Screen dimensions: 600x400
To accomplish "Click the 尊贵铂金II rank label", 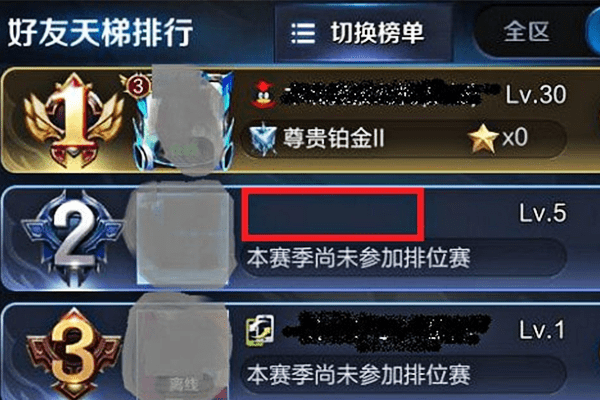I will coord(334,138).
